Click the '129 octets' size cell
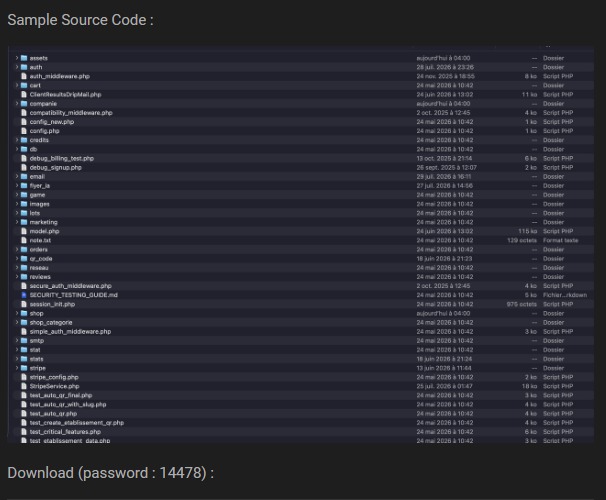The width and height of the screenshot is (606, 500). pos(522,240)
